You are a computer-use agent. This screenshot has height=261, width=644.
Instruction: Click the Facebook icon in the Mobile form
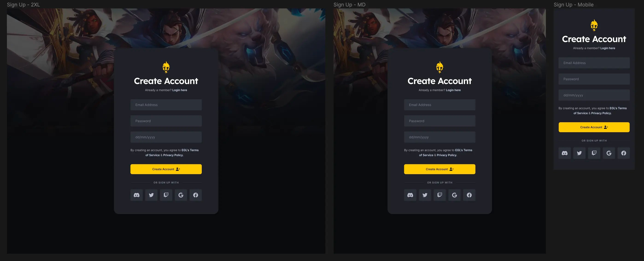(x=624, y=153)
